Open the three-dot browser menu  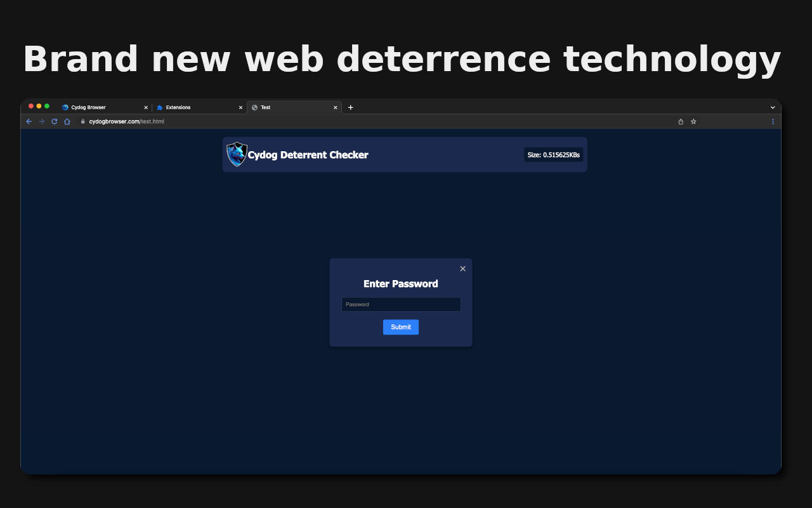click(x=773, y=121)
